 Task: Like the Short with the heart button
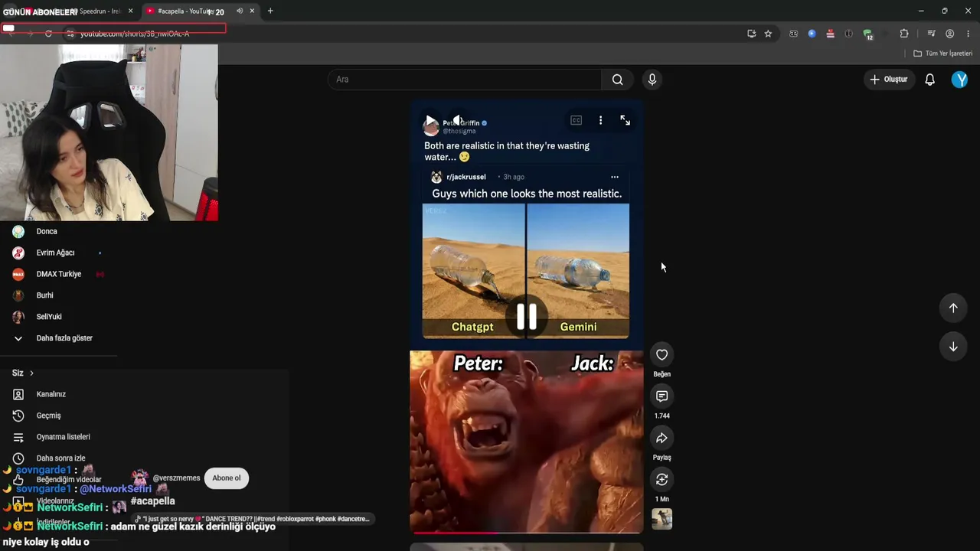click(x=661, y=354)
